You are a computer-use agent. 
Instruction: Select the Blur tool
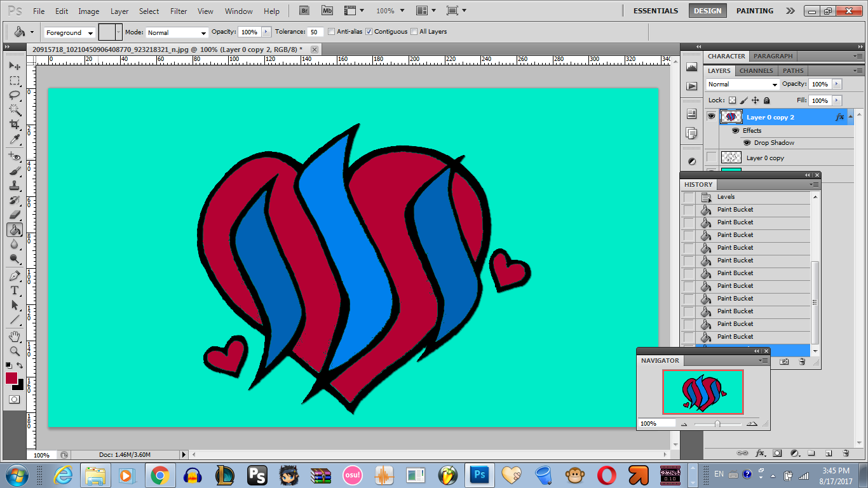click(x=15, y=244)
